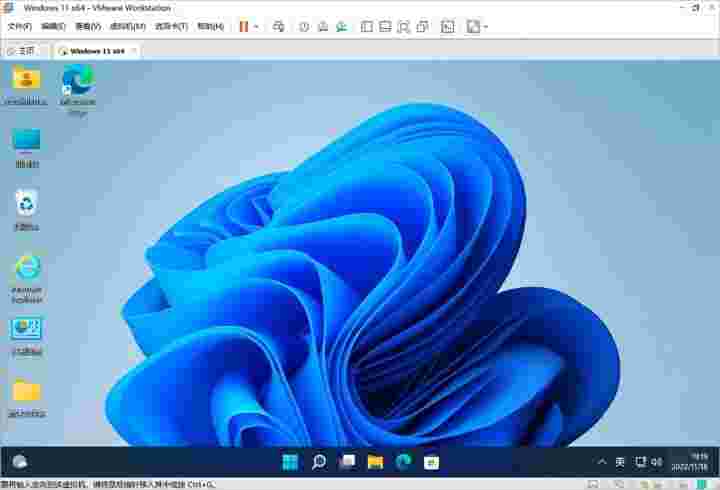
Task: Close the Windows 11 x64 tab
Action: [x=134, y=50]
